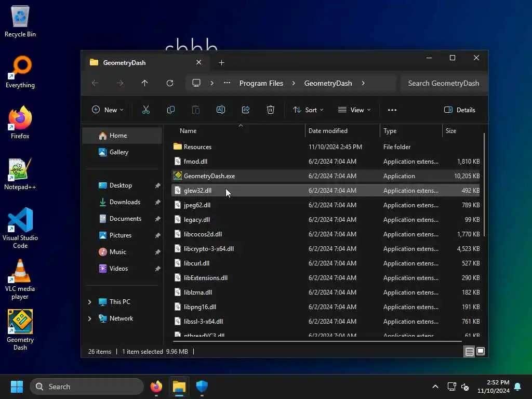Unpin Desktop from quick access
Screen dimensions: 532x399
[x=158, y=185]
